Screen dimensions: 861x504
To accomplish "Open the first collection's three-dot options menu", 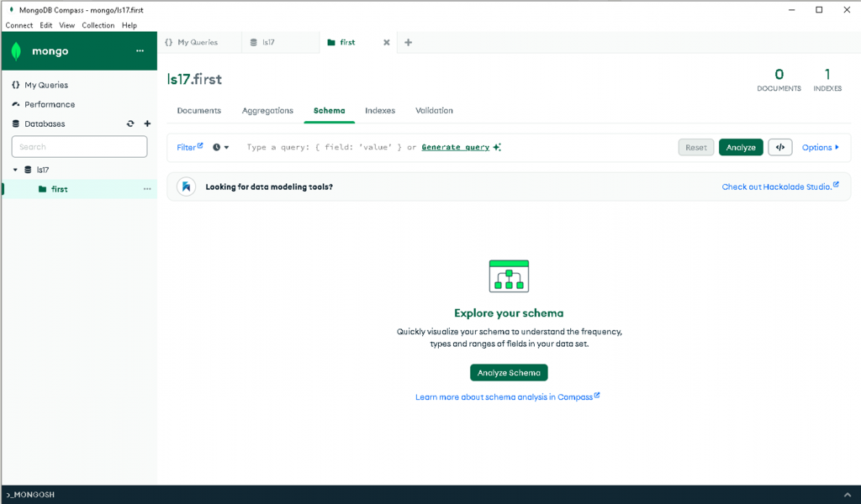I will pyautogui.click(x=147, y=189).
